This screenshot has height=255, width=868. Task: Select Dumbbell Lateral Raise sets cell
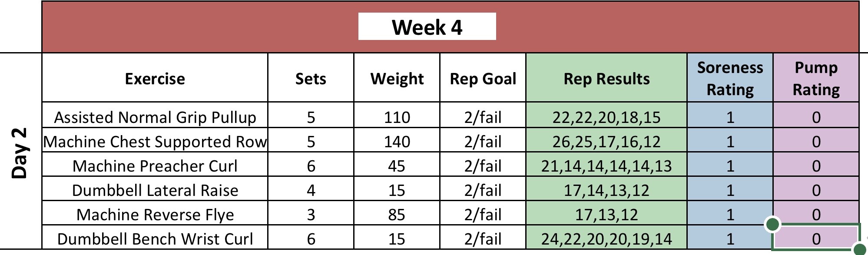[311, 190]
